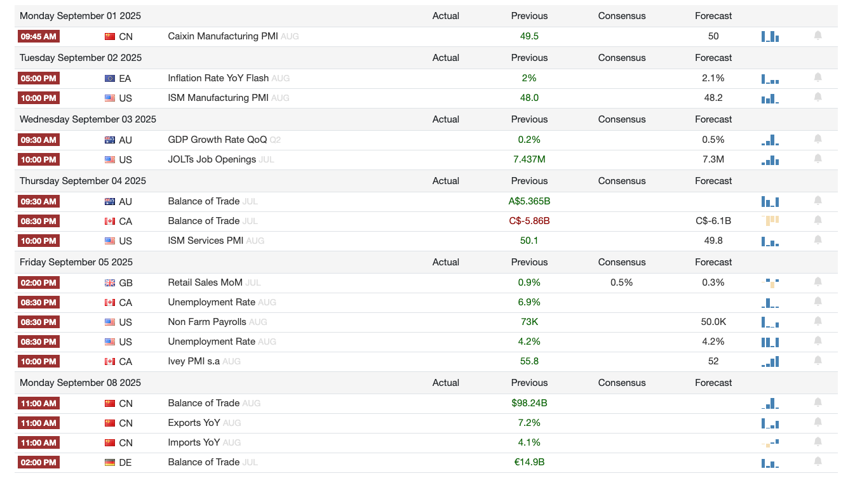This screenshot has height=504, width=855.
Task: Click the 09:45 AM time badge
Action: point(39,37)
